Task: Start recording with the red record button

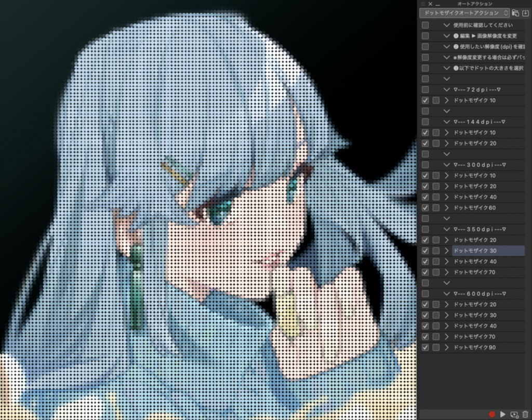Action: (x=492, y=414)
